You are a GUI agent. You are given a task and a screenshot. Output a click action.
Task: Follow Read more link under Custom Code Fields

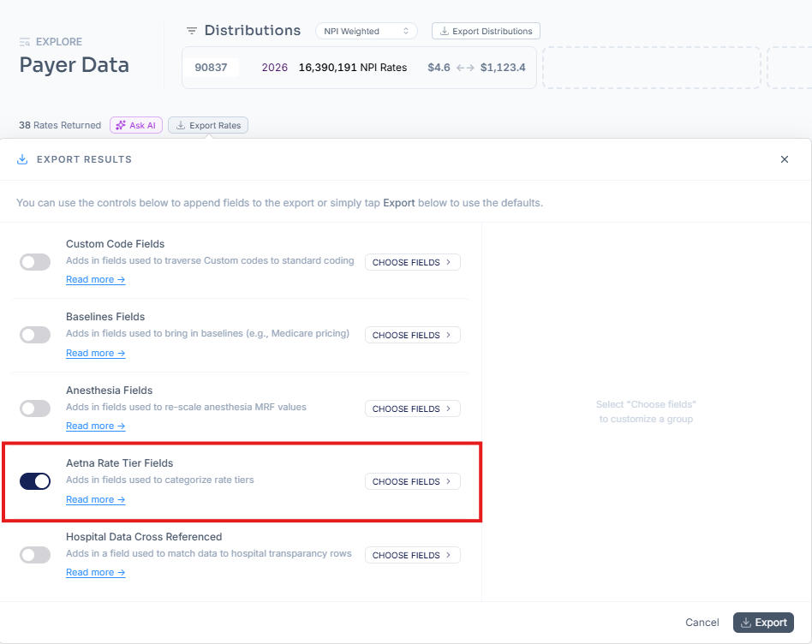click(x=96, y=279)
